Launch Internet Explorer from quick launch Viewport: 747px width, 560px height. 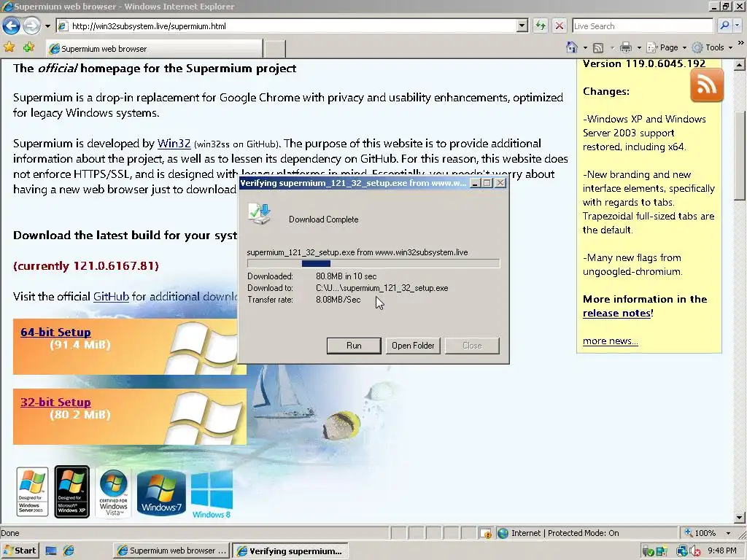coord(69,551)
